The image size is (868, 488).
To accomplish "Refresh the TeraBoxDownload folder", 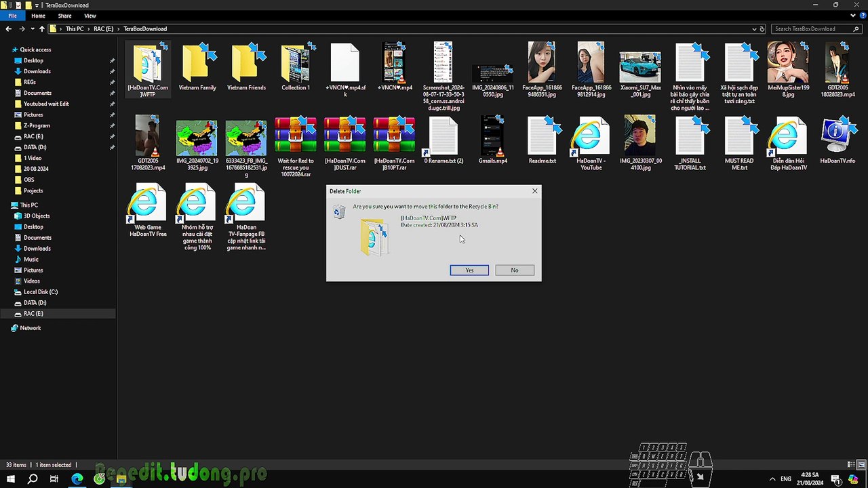I will click(x=762, y=29).
